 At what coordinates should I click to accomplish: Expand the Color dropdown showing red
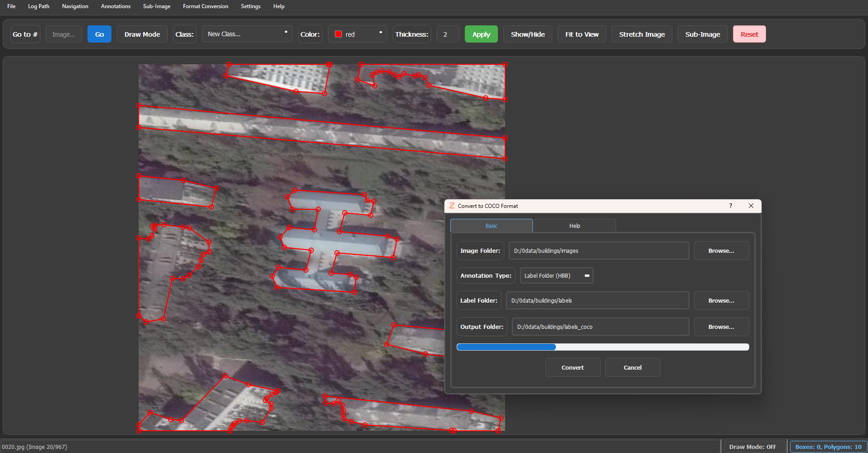pos(357,34)
